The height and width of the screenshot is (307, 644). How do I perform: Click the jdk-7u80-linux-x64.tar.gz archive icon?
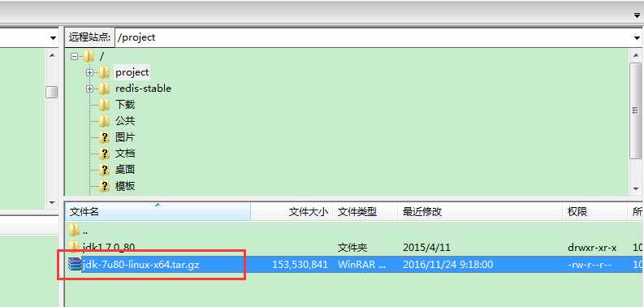tap(75, 264)
